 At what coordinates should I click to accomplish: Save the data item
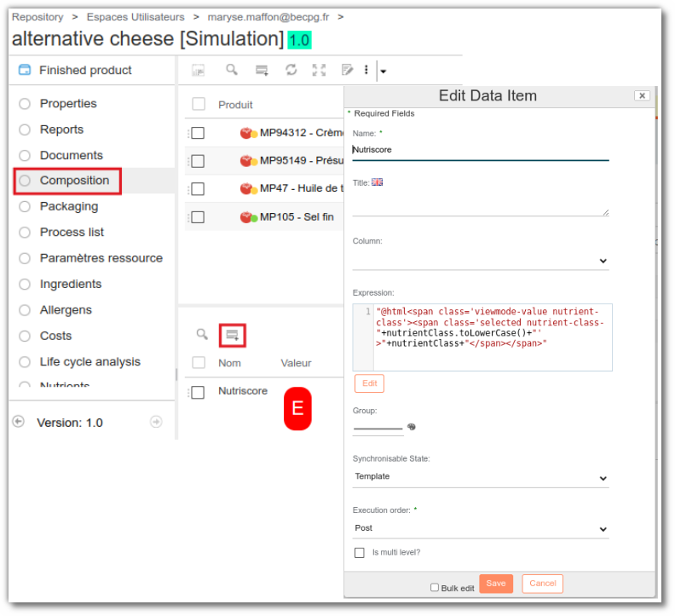tap(496, 584)
